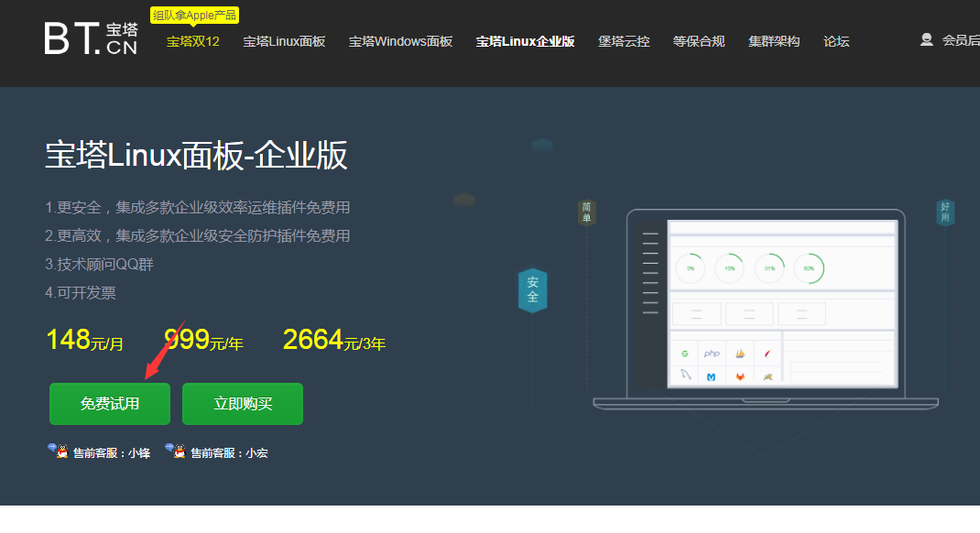This screenshot has height=533, width=980.
Task: Click the 简单 hexagon badge
Action: (x=586, y=212)
